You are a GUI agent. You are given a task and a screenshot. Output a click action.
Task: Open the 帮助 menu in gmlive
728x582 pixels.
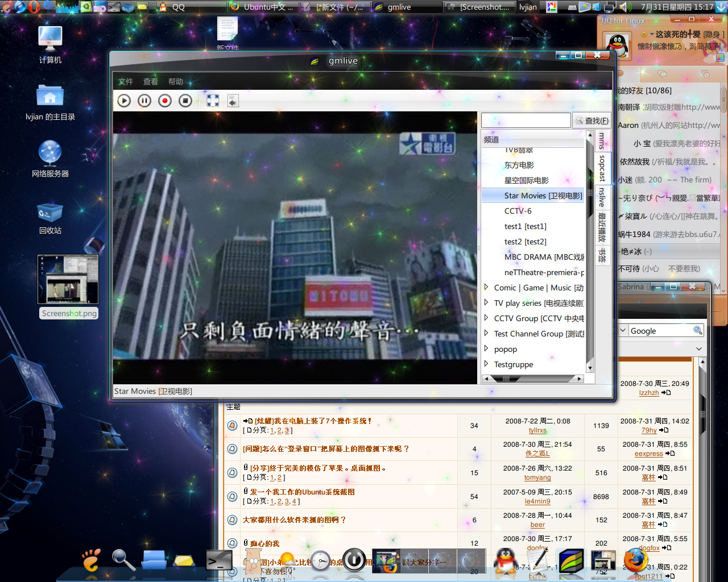point(176,82)
